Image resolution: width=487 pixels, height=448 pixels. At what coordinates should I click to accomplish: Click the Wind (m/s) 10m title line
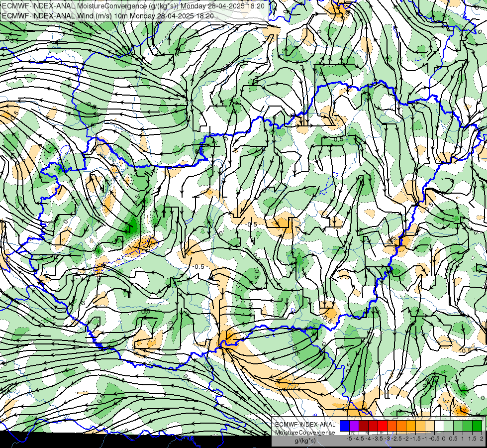point(108,15)
